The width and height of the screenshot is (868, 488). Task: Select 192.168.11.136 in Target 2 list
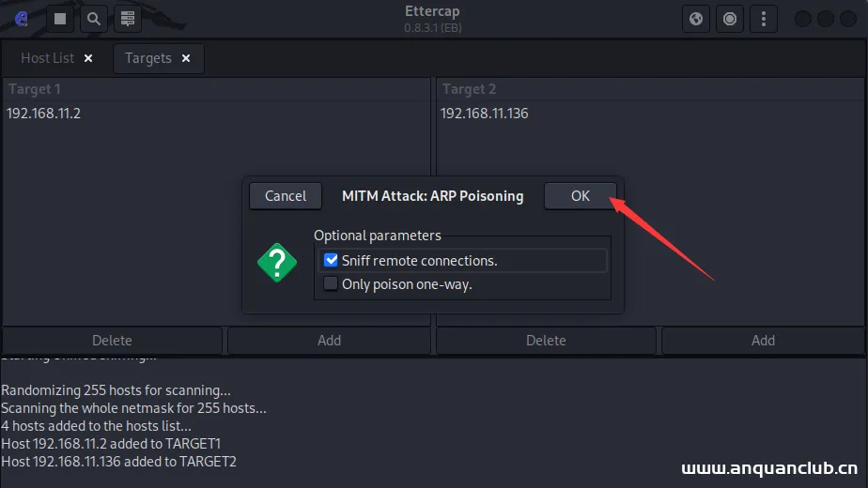pos(484,114)
